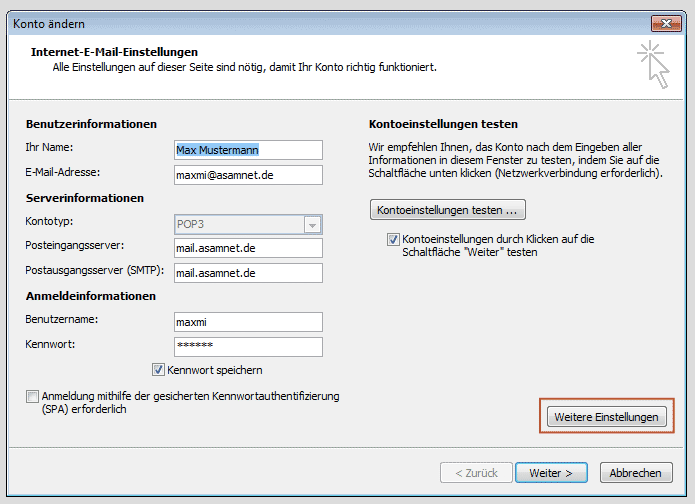Image resolution: width=695 pixels, height=504 pixels.
Task: Click the Internet-E-Mail-Einstellungen heading
Action: tap(114, 51)
